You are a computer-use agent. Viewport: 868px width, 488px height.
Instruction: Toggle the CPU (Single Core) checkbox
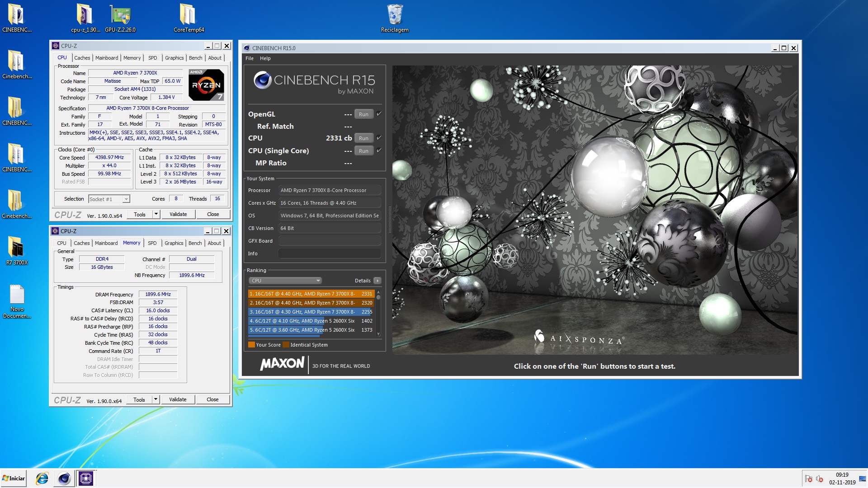379,150
